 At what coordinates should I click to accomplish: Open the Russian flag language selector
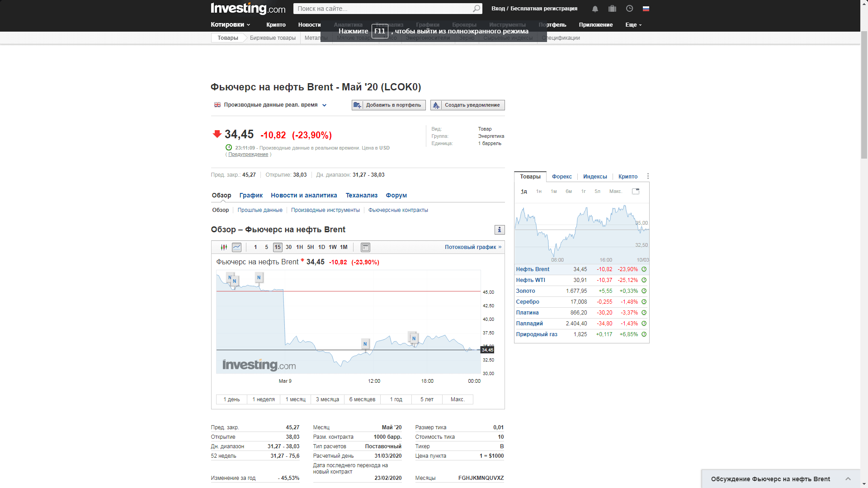[646, 9]
